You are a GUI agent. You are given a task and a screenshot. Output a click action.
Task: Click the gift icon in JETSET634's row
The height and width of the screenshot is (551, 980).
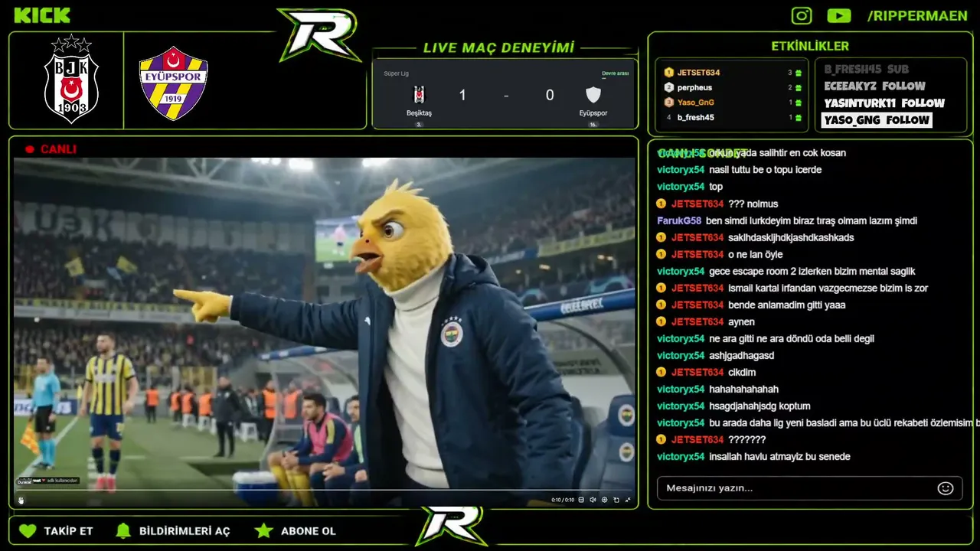(x=799, y=73)
